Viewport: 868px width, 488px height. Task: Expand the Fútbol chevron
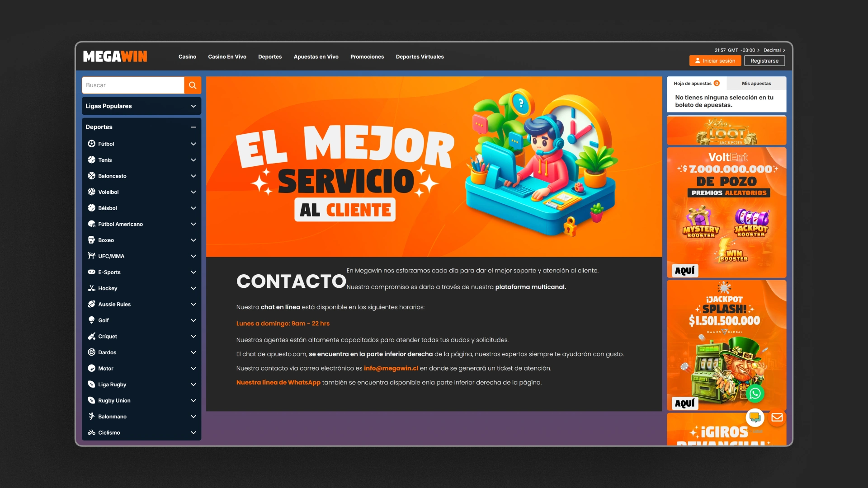(x=193, y=144)
